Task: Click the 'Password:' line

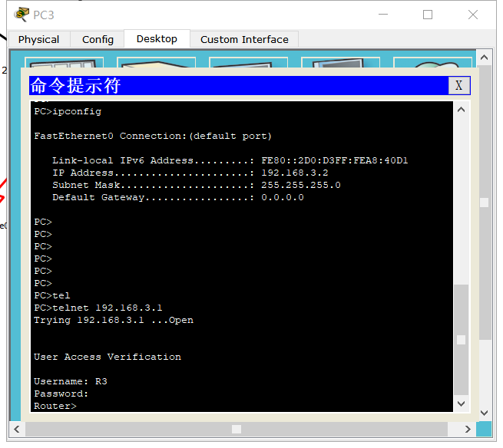Action: [x=61, y=394]
